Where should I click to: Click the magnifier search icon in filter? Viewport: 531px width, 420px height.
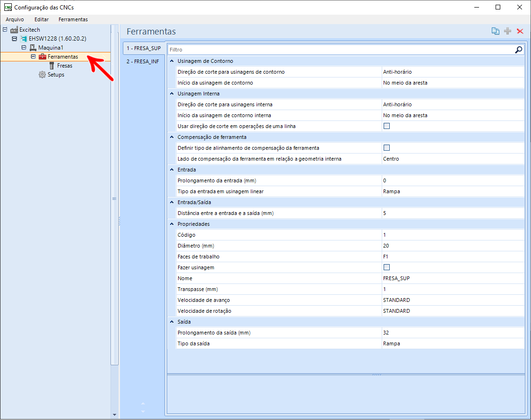pos(518,50)
